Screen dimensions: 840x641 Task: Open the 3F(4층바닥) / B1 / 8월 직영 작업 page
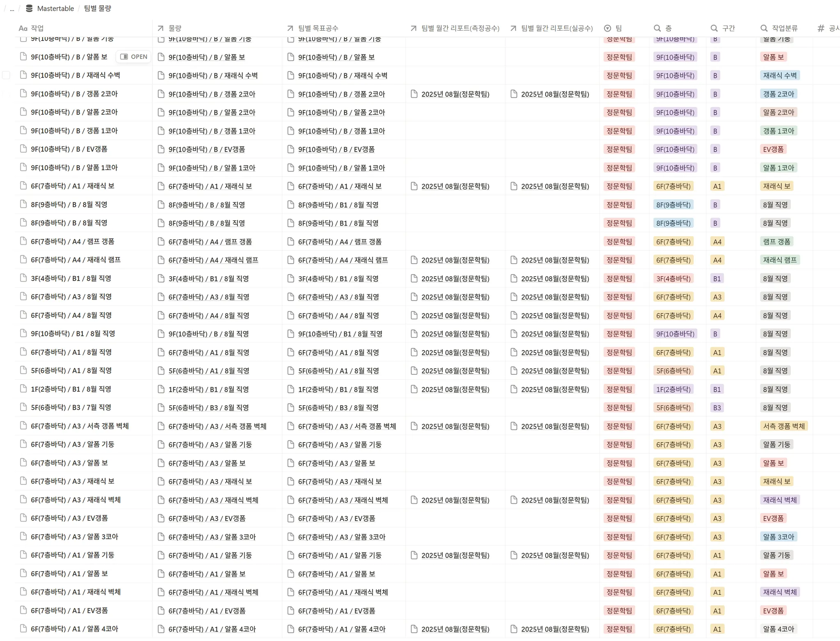(71, 278)
